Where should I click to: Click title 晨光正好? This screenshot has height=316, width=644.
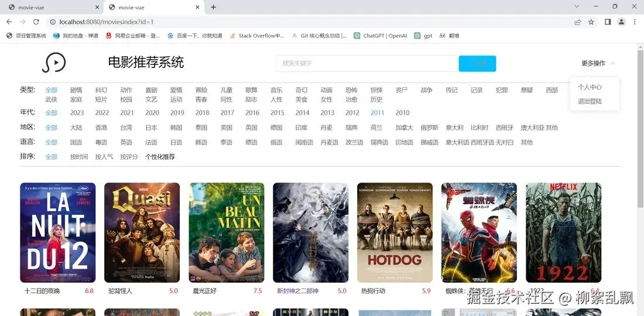pyautogui.click(x=204, y=291)
